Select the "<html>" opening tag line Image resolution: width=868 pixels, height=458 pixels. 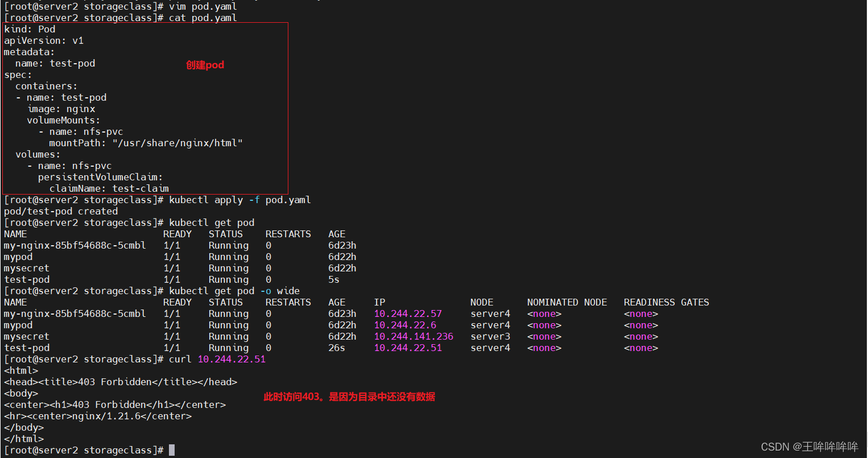tap(21, 370)
